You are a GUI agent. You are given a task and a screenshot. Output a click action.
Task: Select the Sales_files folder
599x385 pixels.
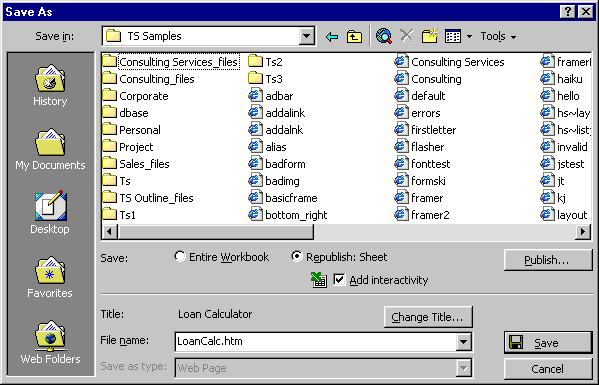click(136, 164)
